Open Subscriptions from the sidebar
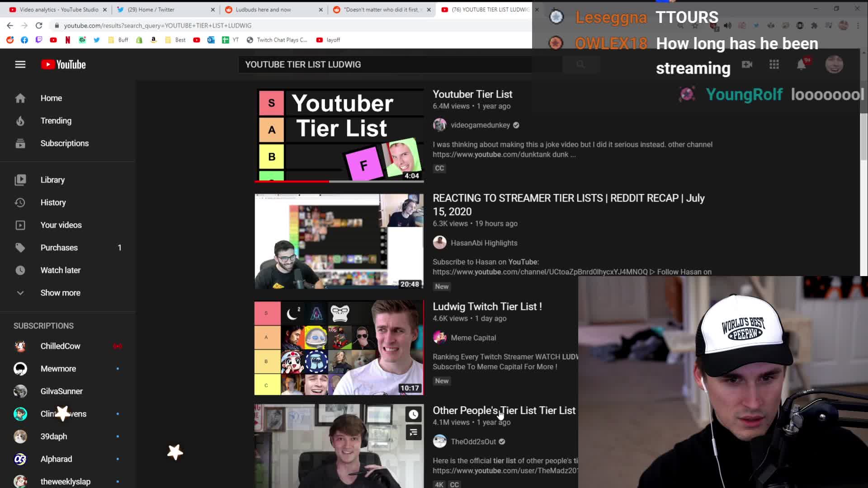 (x=64, y=143)
